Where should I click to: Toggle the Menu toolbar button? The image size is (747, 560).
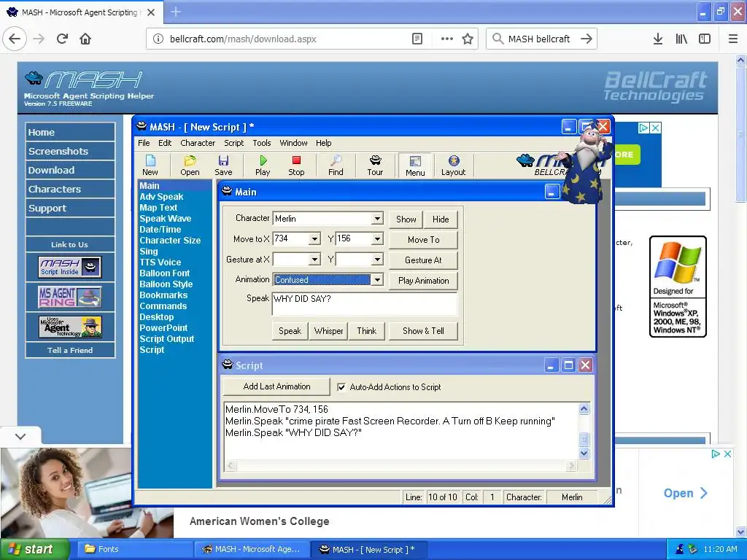click(x=415, y=166)
